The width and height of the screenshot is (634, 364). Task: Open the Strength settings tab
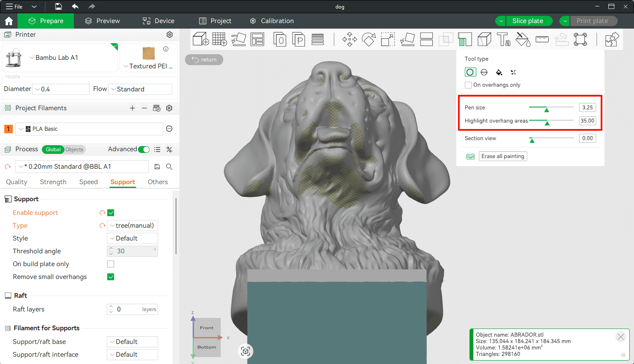coord(53,182)
